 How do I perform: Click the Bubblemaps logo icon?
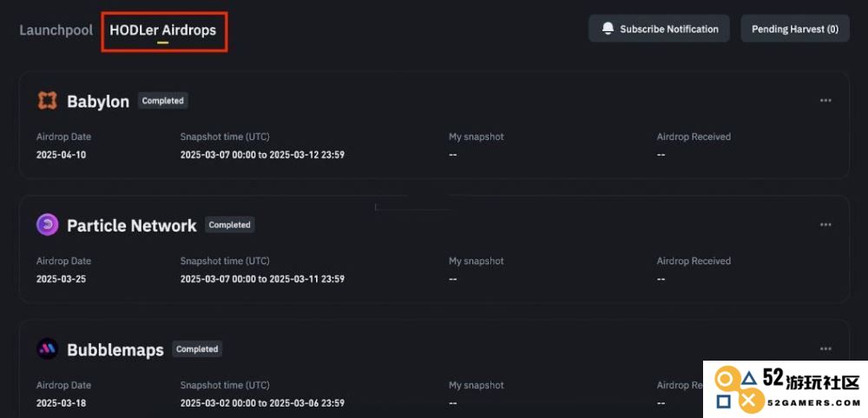(x=47, y=349)
